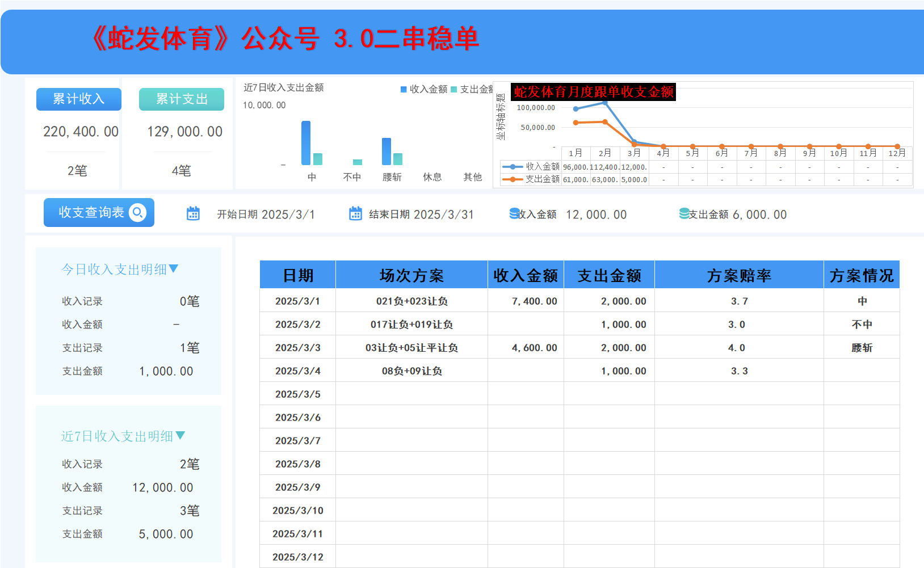Select the 方案情况 cell showing 腰斩

pyautogui.click(x=861, y=347)
